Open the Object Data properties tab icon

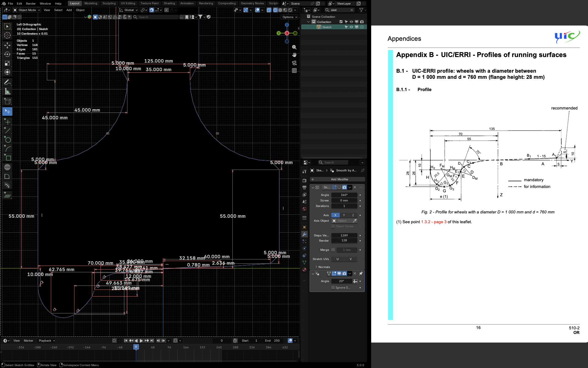[304, 263]
